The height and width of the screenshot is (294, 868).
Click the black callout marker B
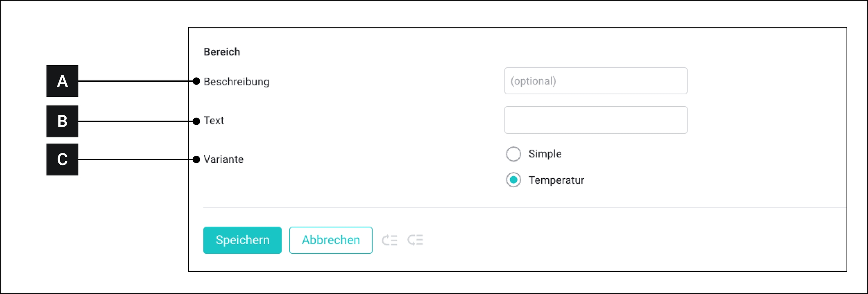[62, 121]
